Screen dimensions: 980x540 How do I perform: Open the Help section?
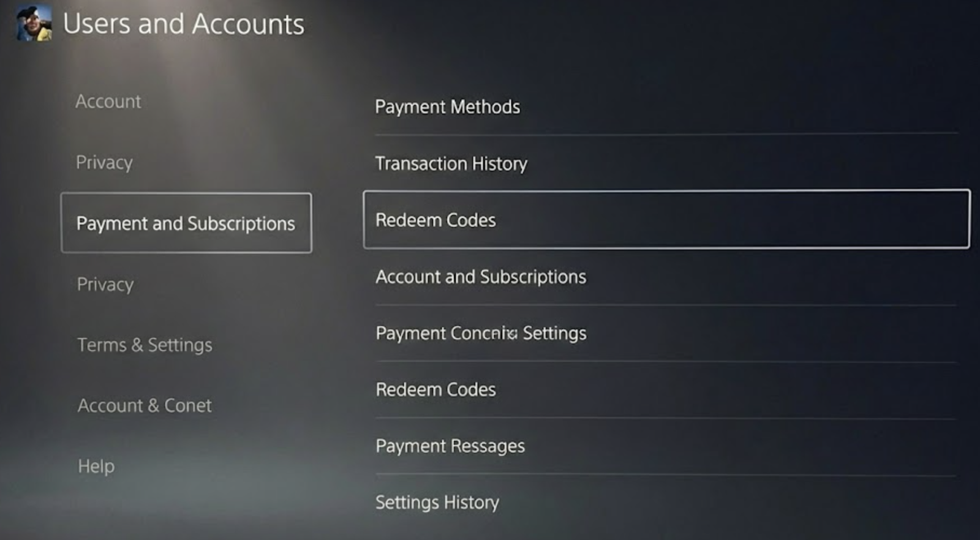click(96, 466)
